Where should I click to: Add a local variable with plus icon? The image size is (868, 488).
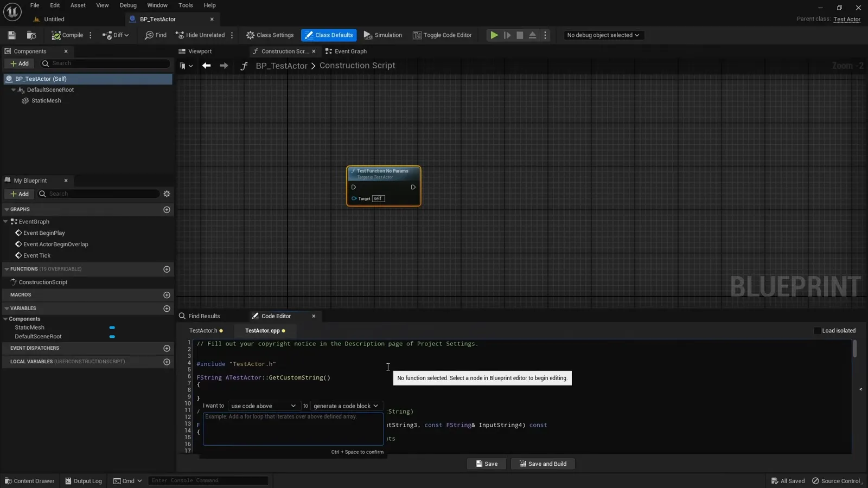tap(167, 362)
